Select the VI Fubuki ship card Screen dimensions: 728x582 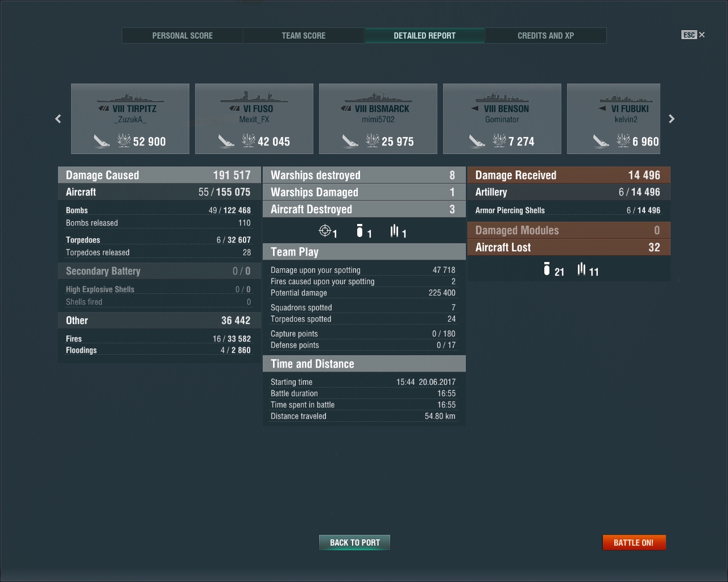coord(614,119)
